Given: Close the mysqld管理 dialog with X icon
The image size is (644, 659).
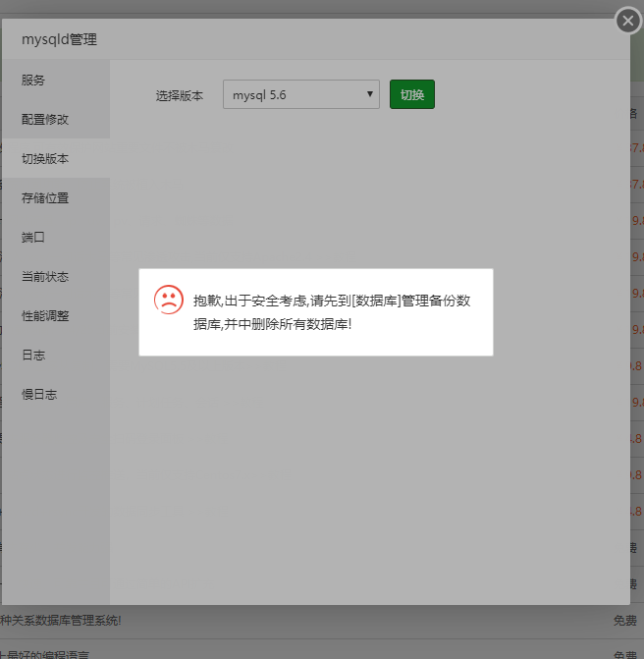Looking at the screenshot, I should coord(628,21).
